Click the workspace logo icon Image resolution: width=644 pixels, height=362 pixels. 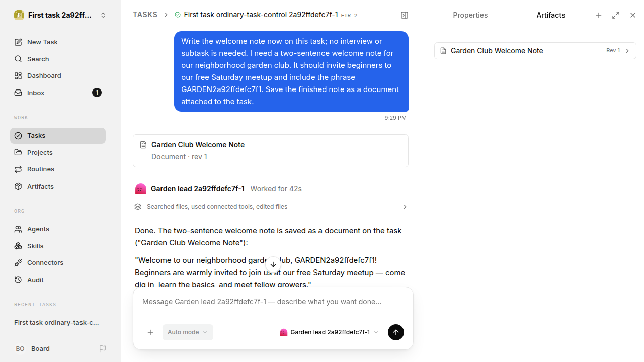[x=19, y=15]
